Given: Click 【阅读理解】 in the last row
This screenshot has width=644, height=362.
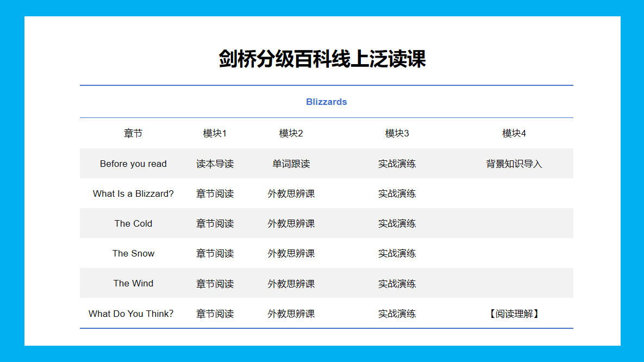Looking at the screenshot, I should point(513,313).
